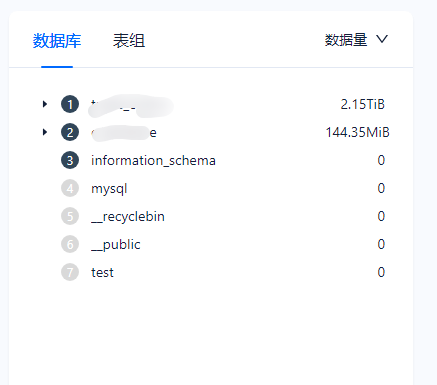Screen dimensions: 437x385
Task: Click the 2.15TiB size value
Action: [363, 104]
